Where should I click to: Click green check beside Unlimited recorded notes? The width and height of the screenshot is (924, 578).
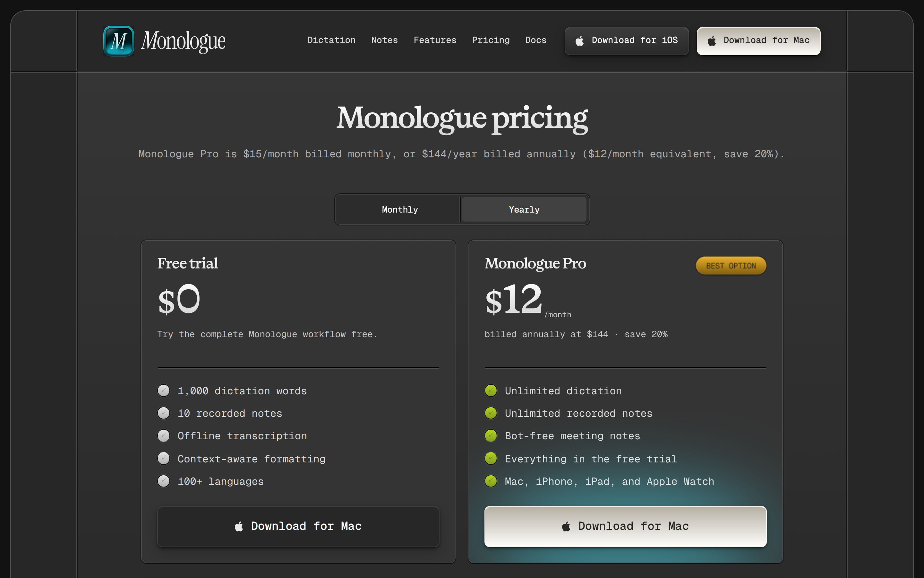(491, 413)
